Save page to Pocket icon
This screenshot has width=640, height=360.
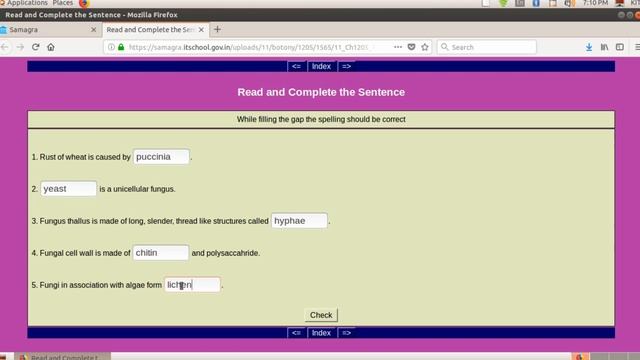[411, 47]
